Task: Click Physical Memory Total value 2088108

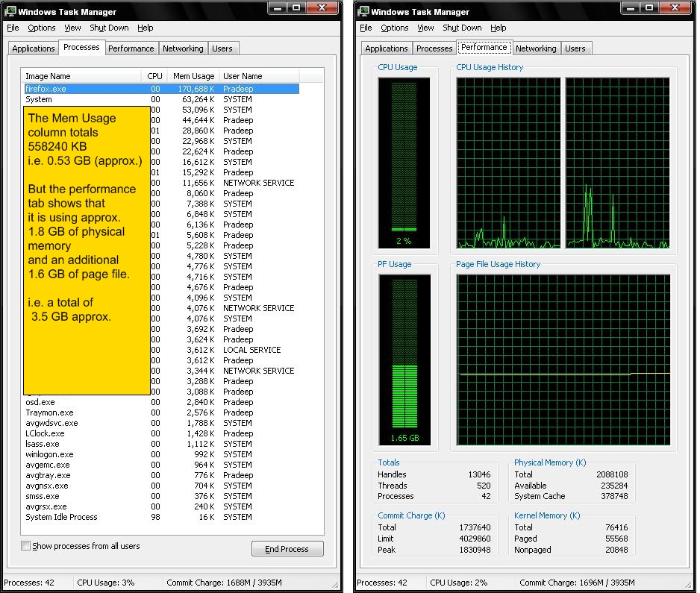Action: tap(612, 474)
